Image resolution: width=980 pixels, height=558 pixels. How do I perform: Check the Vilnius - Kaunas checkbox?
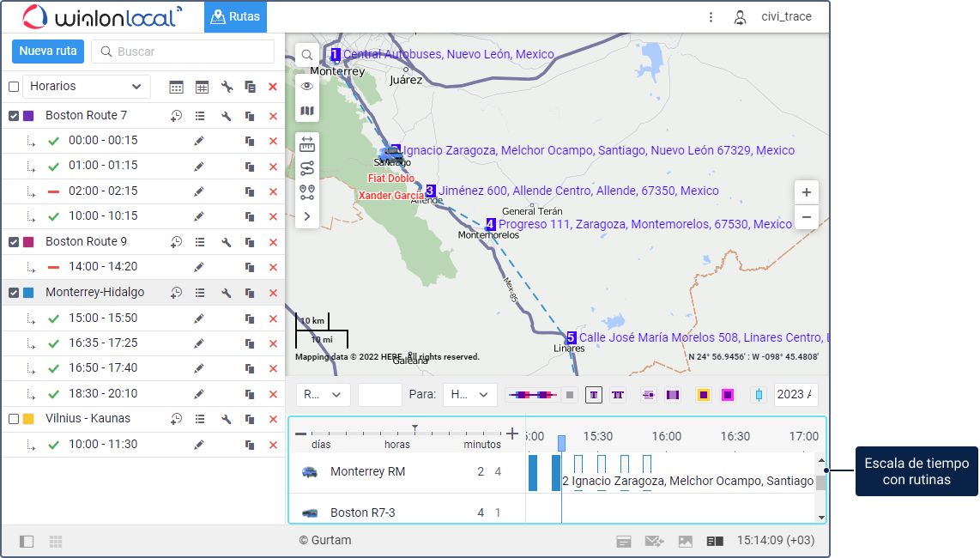coord(14,419)
